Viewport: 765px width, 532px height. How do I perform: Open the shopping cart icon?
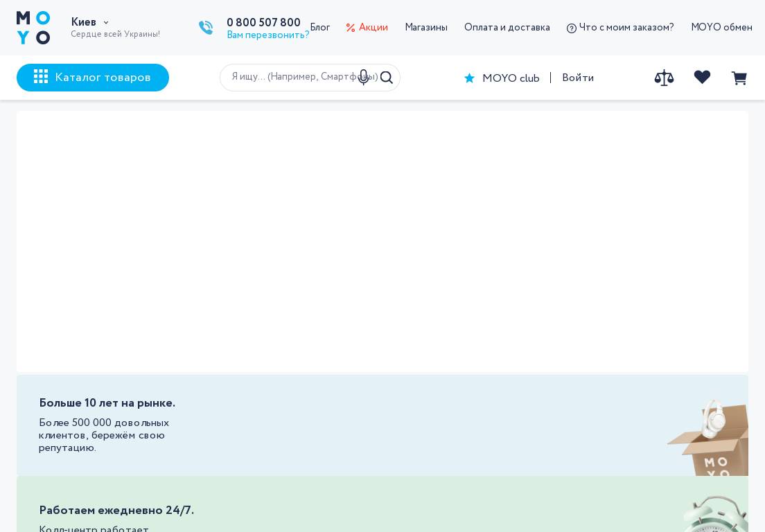pos(739,78)
